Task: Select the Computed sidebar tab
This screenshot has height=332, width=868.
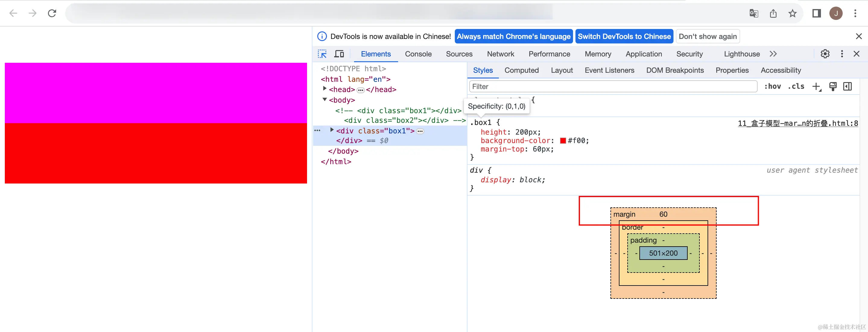Action: point(521,70)
